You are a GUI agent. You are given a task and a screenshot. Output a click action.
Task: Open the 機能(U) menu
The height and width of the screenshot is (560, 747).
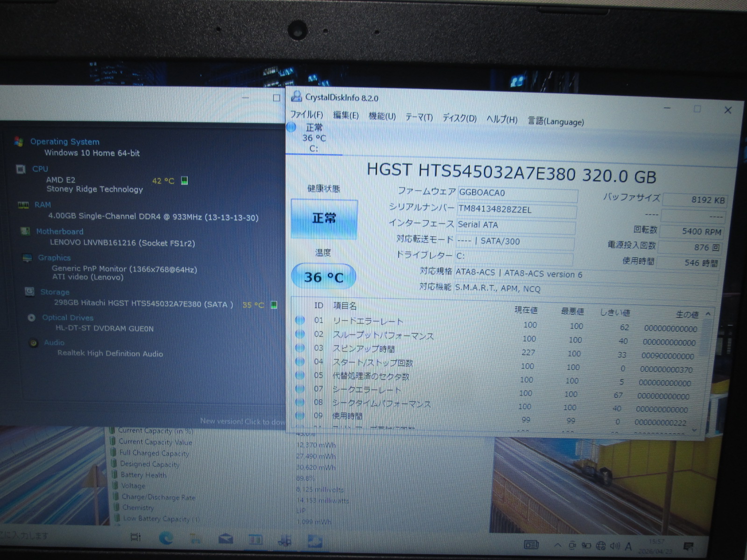382,116
